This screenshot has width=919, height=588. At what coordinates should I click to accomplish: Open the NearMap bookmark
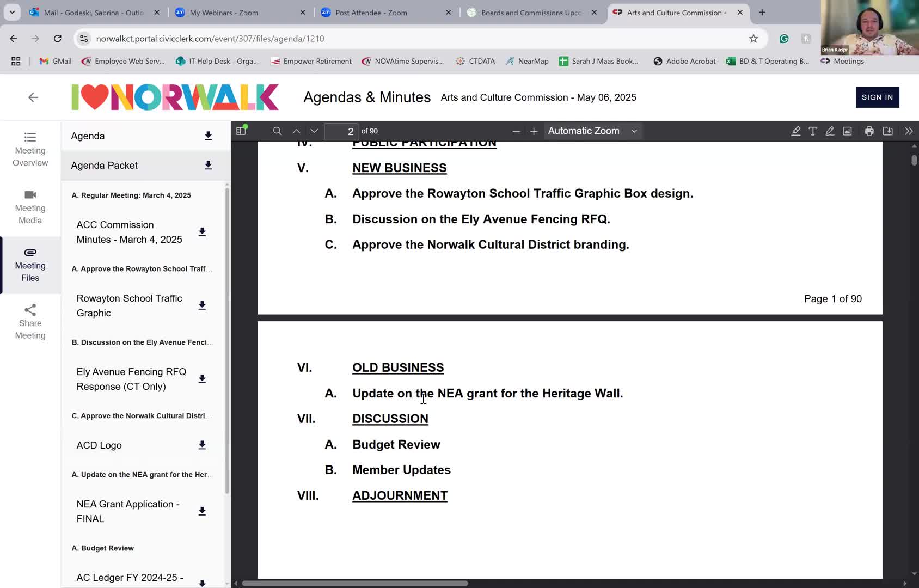(x=527, y=62)
